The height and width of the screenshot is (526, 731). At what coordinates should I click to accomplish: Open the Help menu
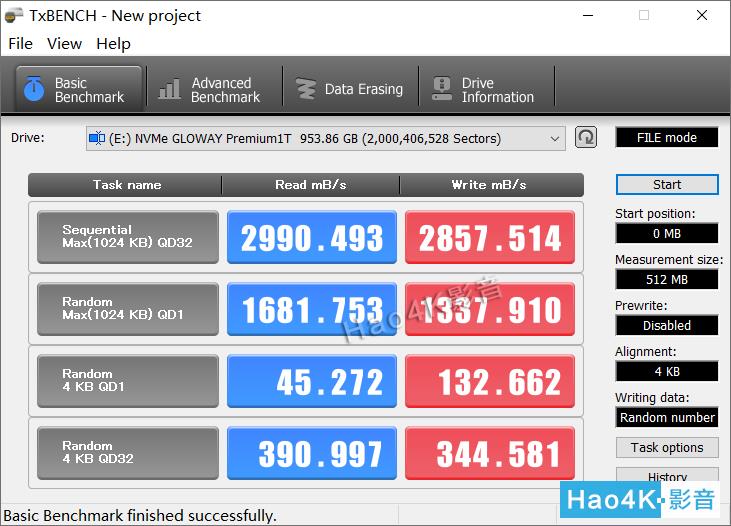(x=113, y=43)
